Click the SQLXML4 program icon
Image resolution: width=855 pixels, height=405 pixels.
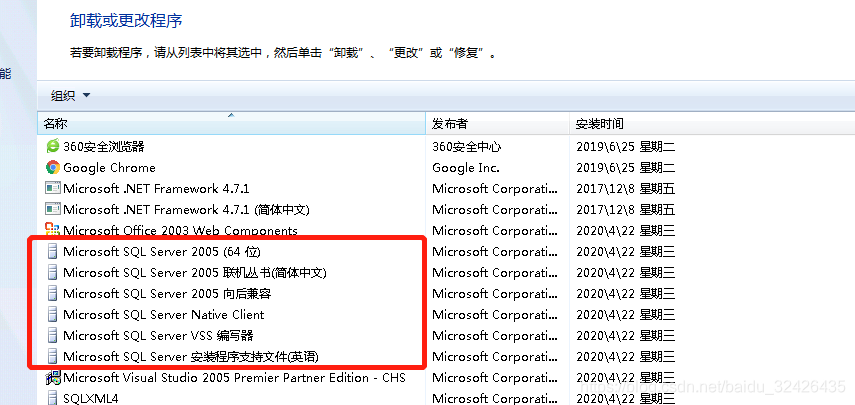(53, 397)
